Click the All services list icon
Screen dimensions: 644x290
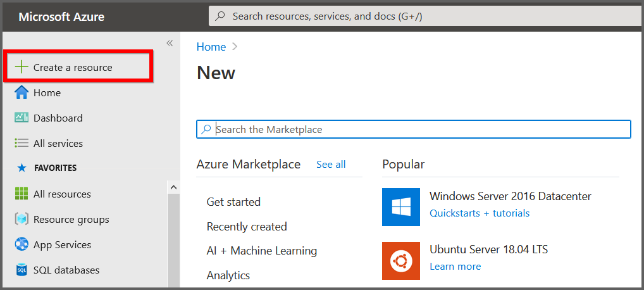(x=22, y=143)
